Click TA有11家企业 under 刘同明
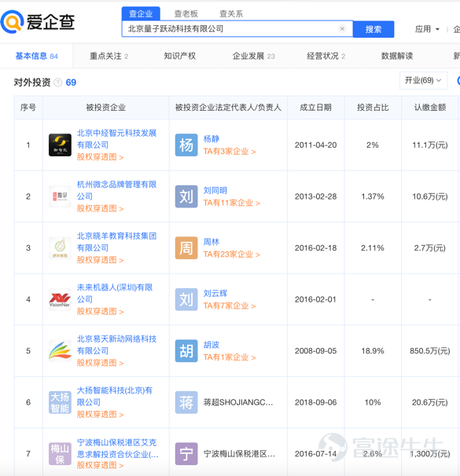Screen dimensions: 460x476 [x=231, y=203]
